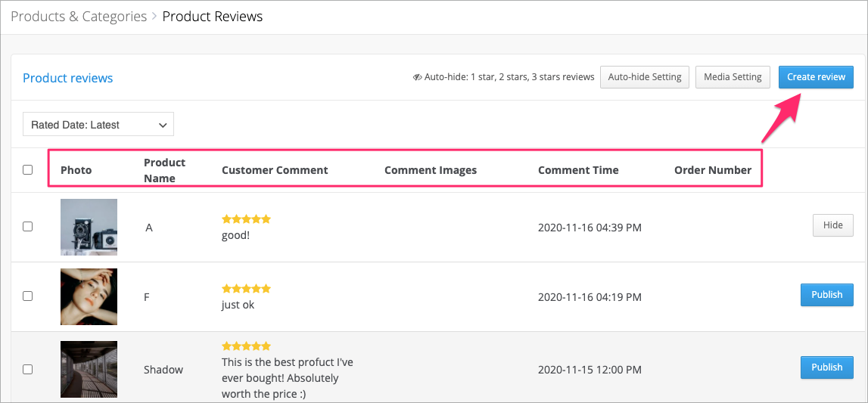Click the Create review button
The width and height of the screenshot is (868, 403).
pyautogui.click(x=816, y=77)
